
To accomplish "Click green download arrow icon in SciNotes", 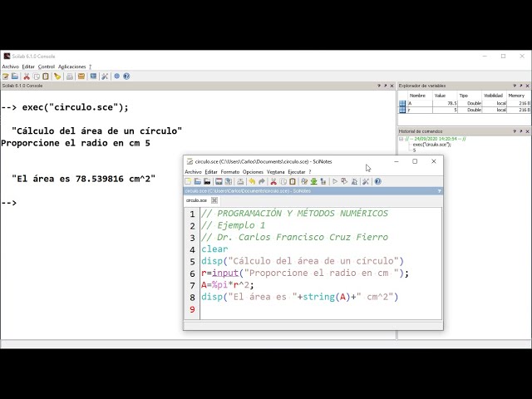I will point(314,181).
